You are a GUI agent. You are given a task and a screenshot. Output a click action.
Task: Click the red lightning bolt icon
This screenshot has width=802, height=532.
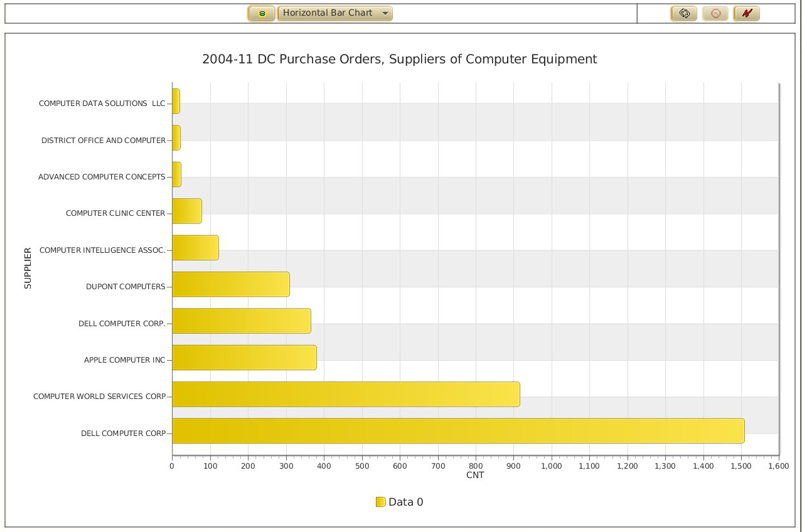746,13
